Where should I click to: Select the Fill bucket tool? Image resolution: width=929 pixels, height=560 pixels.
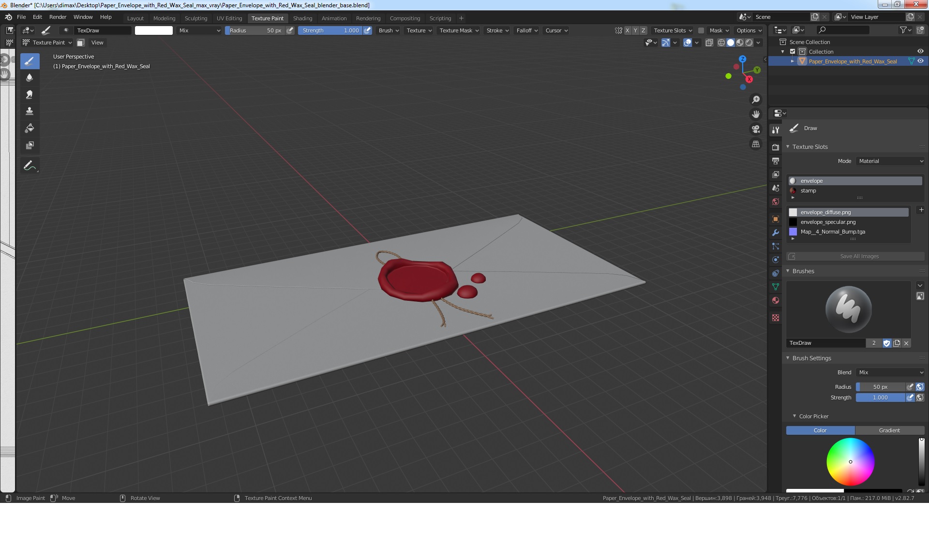(x=30, y=128)
